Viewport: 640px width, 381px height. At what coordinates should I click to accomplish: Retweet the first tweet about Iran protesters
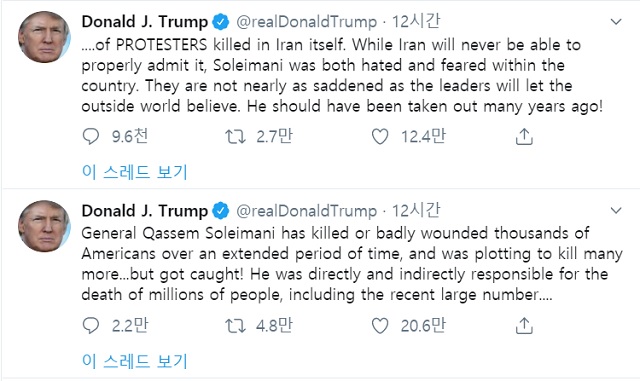236,136
